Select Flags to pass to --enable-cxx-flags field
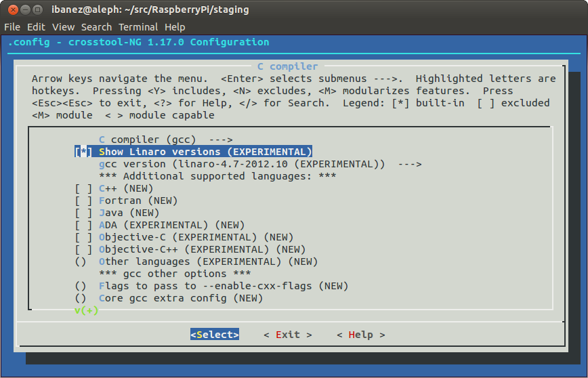 (211, 286)
